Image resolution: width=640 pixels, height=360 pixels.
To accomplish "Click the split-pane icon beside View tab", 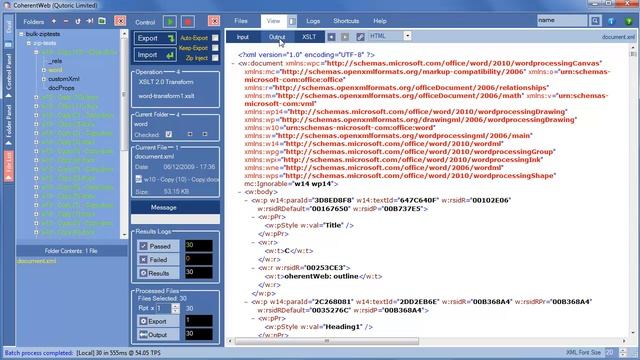I will click(x=292, y=21).
